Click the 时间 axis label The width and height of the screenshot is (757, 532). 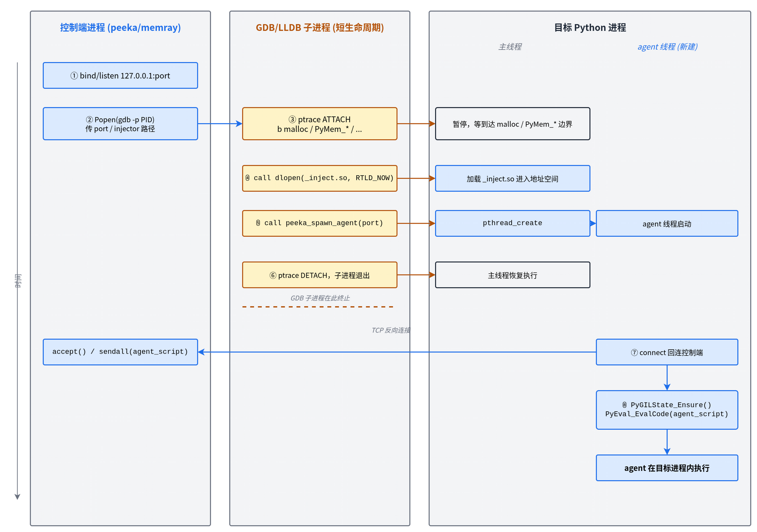pyautogui.click(x=18, y=281)
